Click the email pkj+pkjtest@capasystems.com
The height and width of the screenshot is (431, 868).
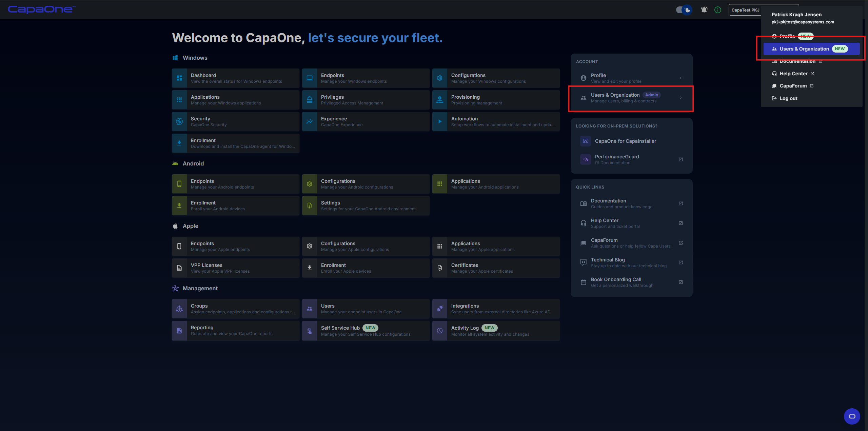coord(803,22)
